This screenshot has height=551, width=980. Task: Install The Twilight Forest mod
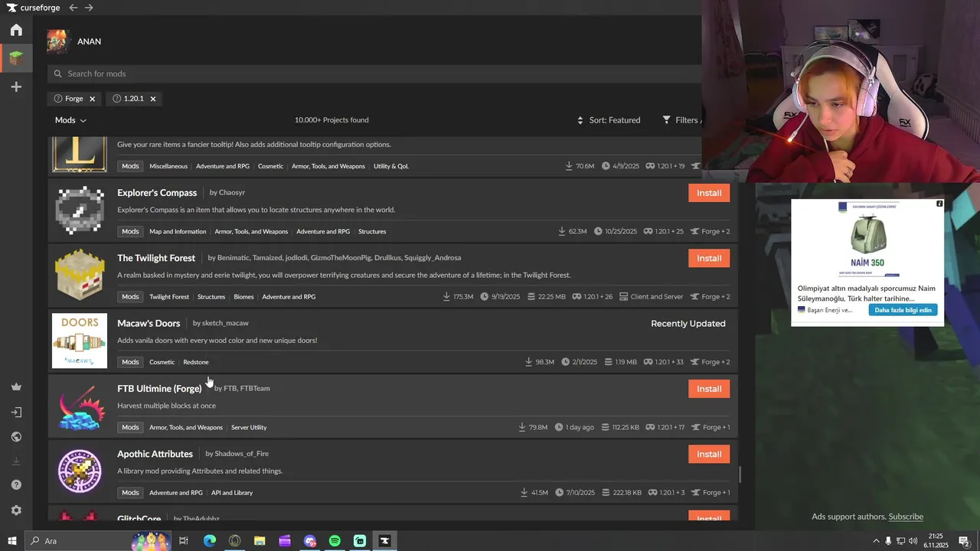pyautogui.click(x=709, y=258)
